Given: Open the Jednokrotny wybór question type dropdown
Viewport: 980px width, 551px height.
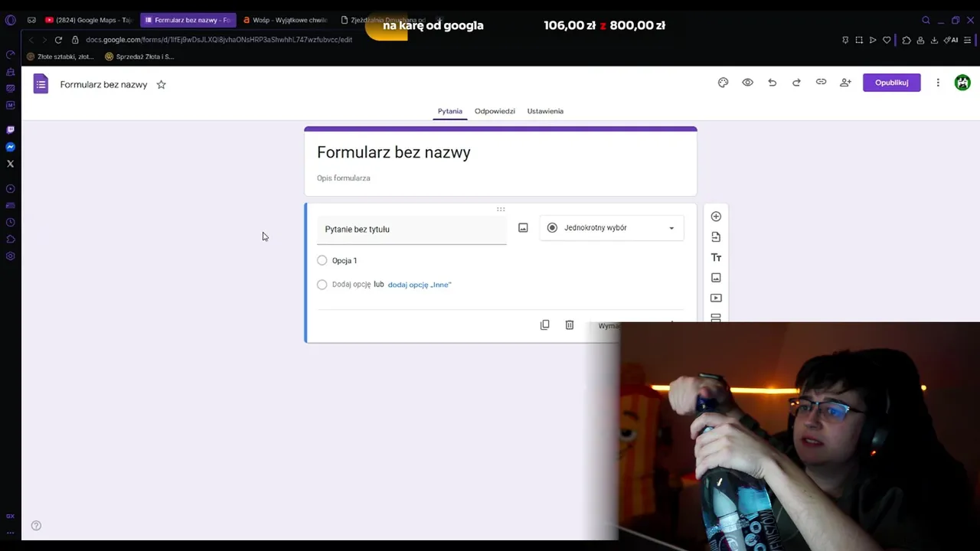Looking at the screenshot, I should pos(612,227).
